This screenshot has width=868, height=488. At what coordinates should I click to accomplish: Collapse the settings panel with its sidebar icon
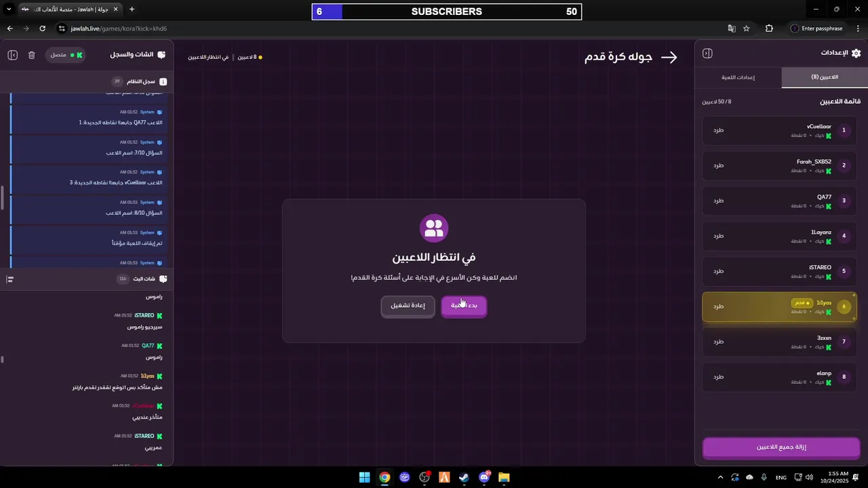click(707, 54)
